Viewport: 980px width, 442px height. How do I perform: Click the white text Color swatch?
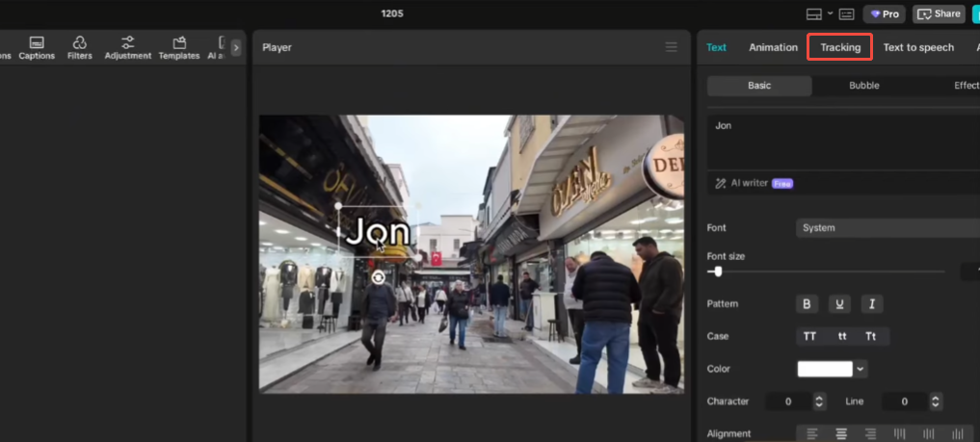point(825,369)
